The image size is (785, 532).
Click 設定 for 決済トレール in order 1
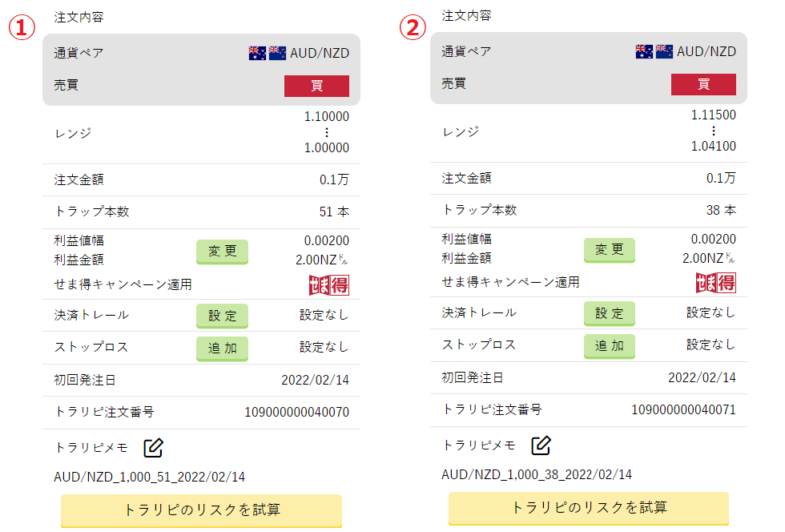click(223, 316)
